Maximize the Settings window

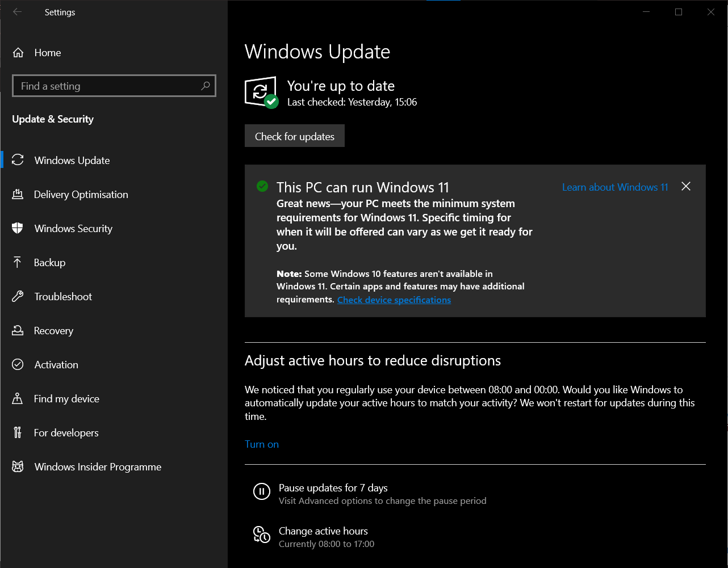pyautogui.click(x=678, y=12)
